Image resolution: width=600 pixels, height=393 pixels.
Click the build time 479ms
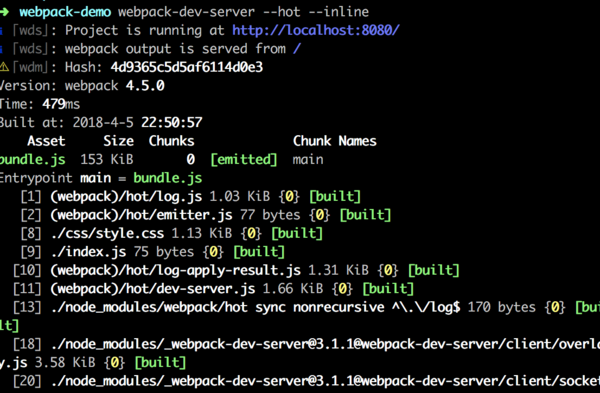[61, 104]
